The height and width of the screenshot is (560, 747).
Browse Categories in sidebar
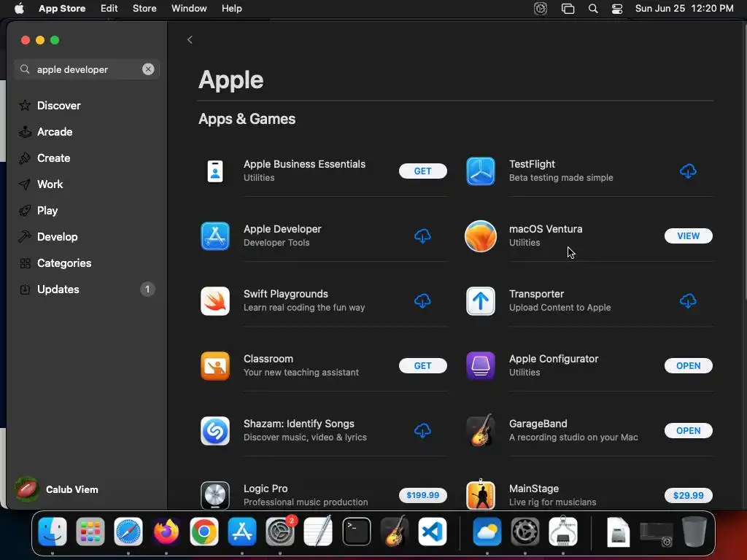point(86,262)
